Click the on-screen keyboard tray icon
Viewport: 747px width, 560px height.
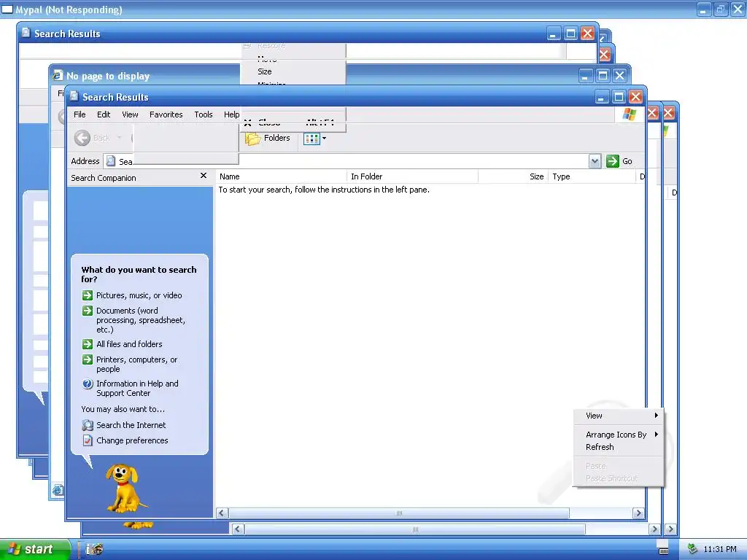click(x=663, y=551)
